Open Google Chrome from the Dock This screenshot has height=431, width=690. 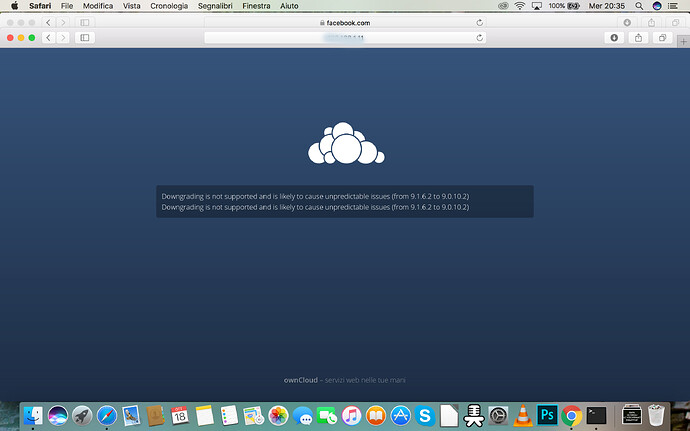point(572,415)
